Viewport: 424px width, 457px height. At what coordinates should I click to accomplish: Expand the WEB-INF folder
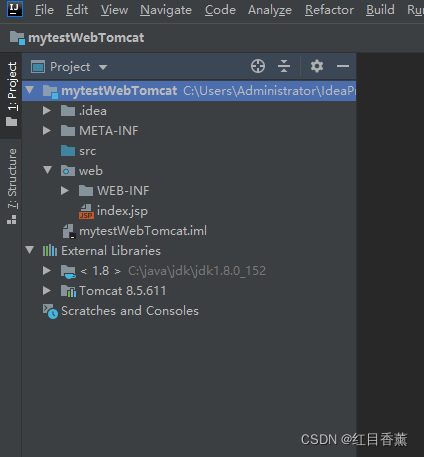click(65, 191)
